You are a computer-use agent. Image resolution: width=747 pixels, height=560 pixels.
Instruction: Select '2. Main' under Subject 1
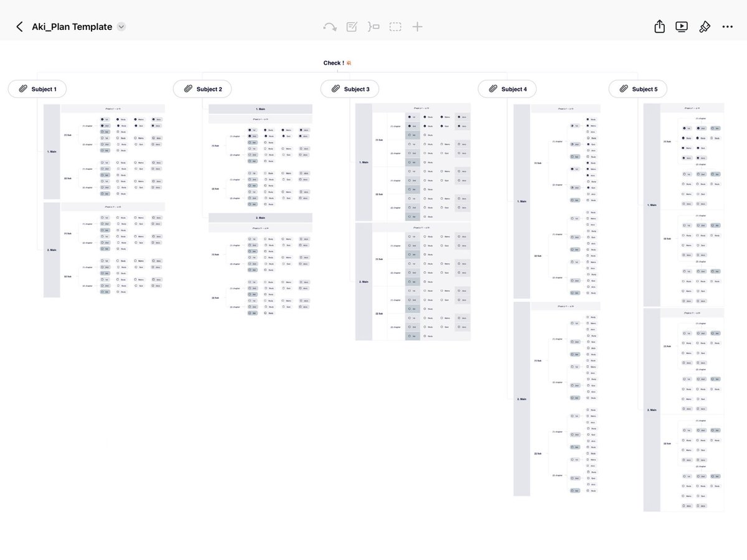52,250
